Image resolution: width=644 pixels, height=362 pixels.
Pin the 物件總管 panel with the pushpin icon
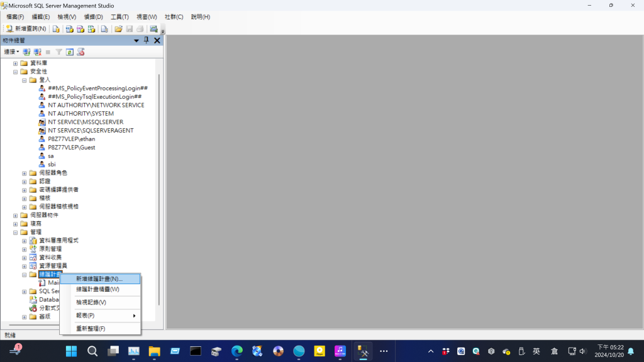click(147, 40)
